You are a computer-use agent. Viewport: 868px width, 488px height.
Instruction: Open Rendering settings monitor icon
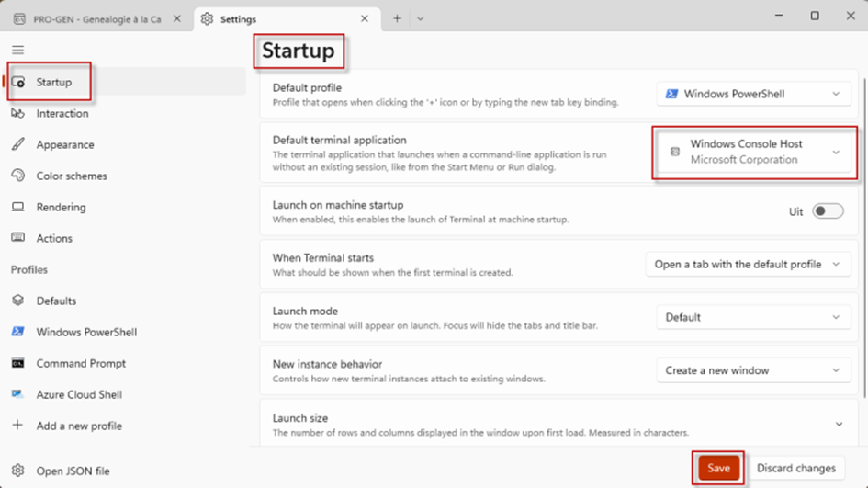pos(18,207)
